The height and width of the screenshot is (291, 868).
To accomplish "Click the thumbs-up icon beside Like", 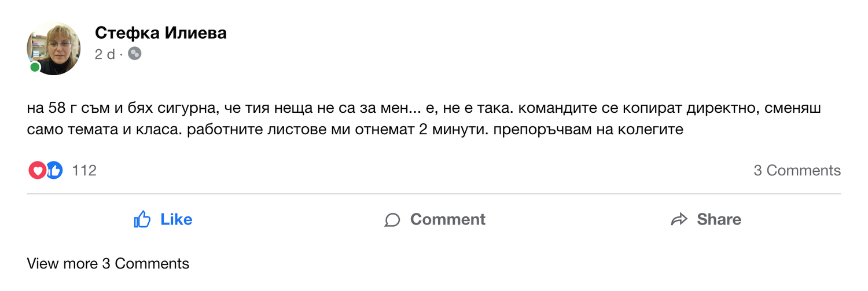I will point(142,219).
